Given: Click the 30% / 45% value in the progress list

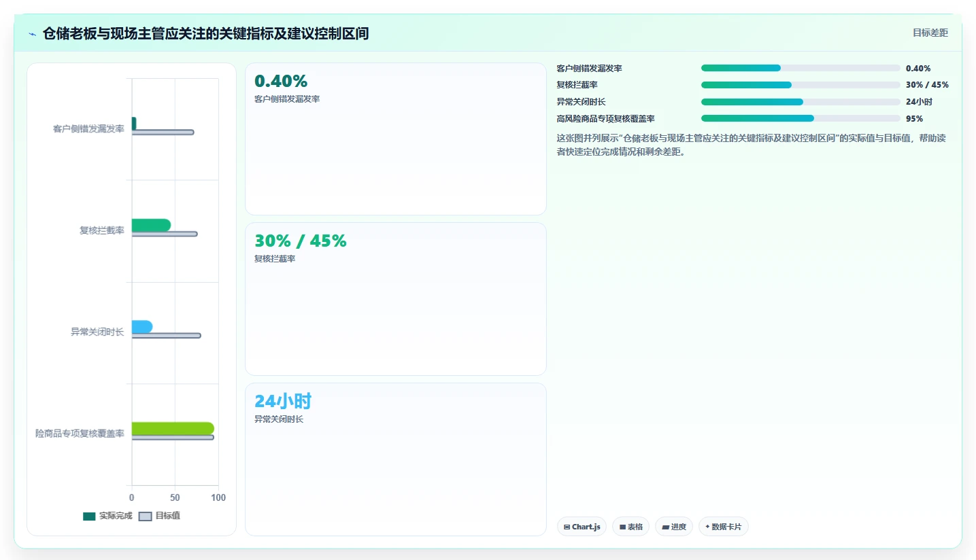Looking at the screenshot, I should 927,85.
